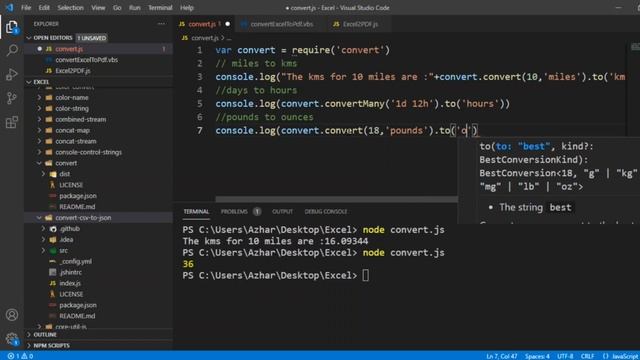
Task: Open the Terminal menu
Action: (160, 7)
